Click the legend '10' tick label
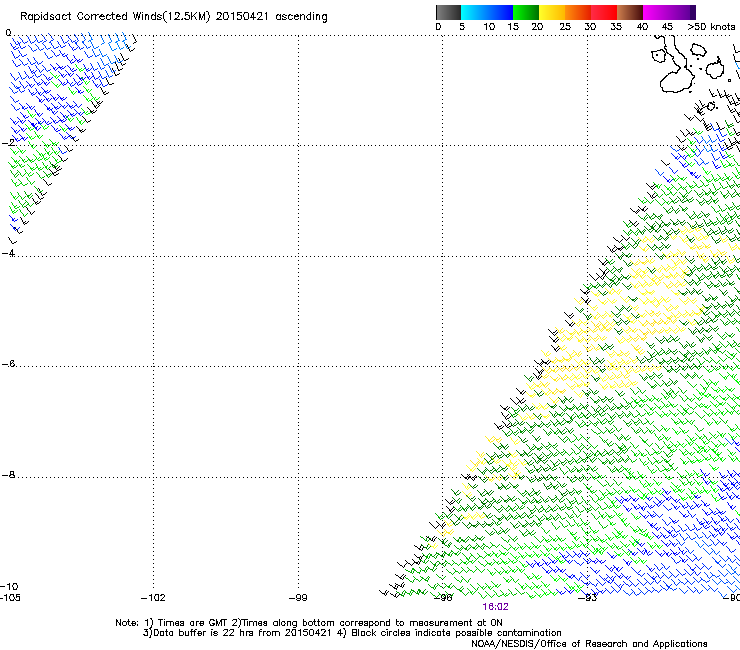Screen dimensions: 740x650 pyautogui.click(x=489, y=27)
